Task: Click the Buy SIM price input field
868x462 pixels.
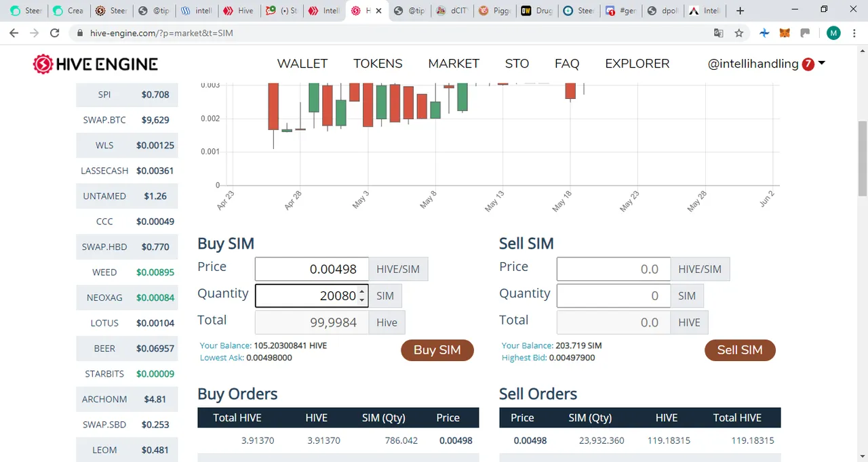Action: tap(312, 269)
